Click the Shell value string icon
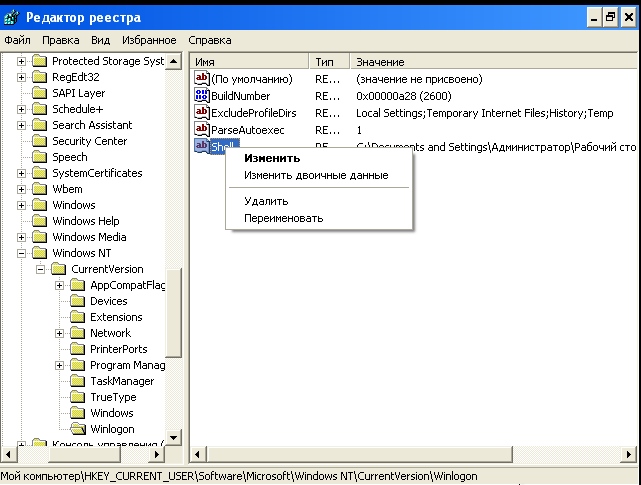This screenshot has width=641, height=485. click(x=202, y=146)
